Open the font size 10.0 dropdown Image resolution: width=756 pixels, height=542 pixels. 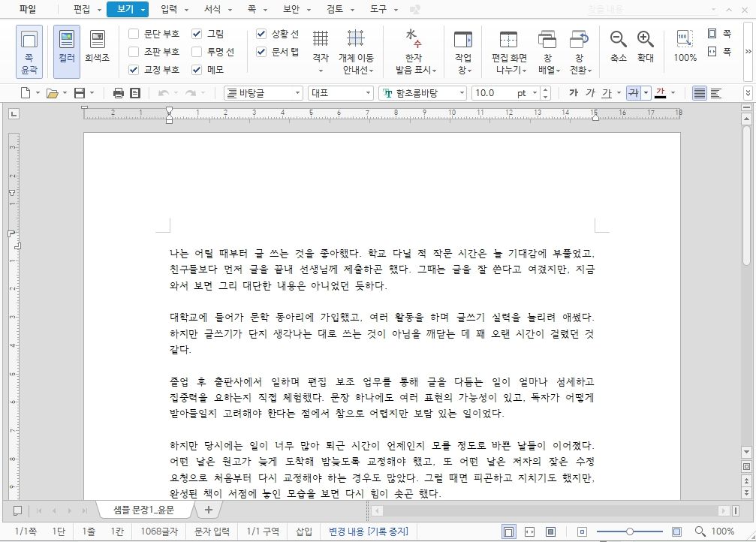coord(535,93)
